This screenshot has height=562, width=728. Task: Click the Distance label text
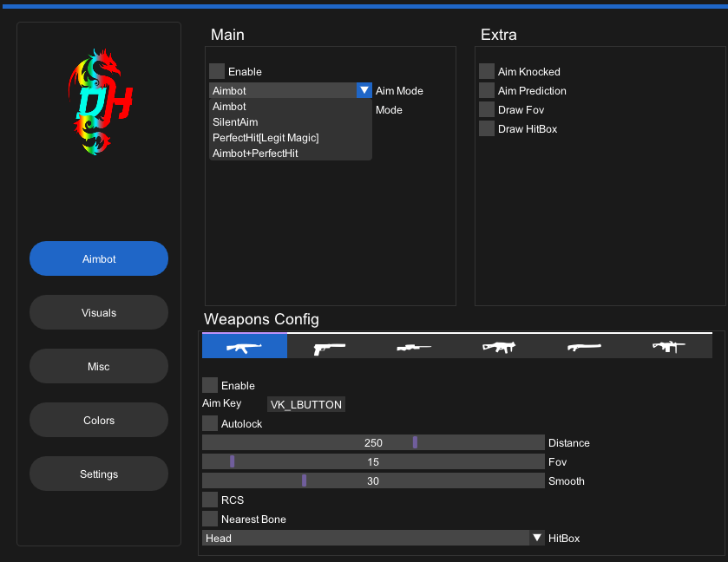[568, 442]
